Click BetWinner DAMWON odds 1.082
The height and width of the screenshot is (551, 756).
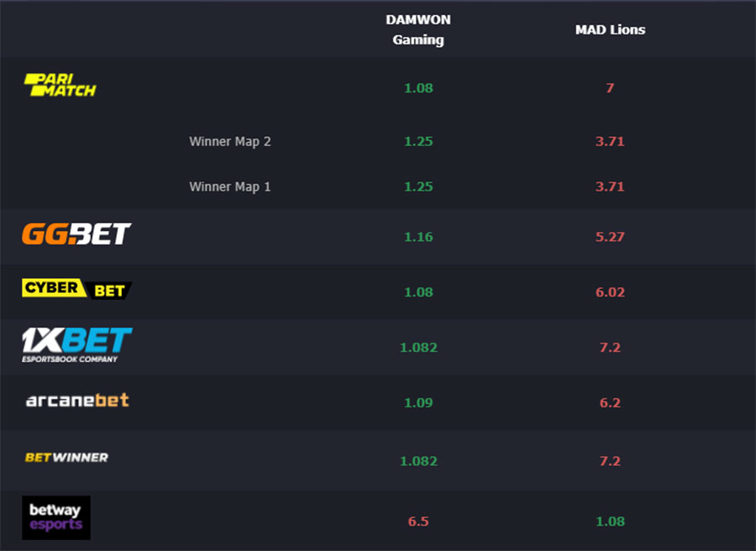tap(418, 461)
